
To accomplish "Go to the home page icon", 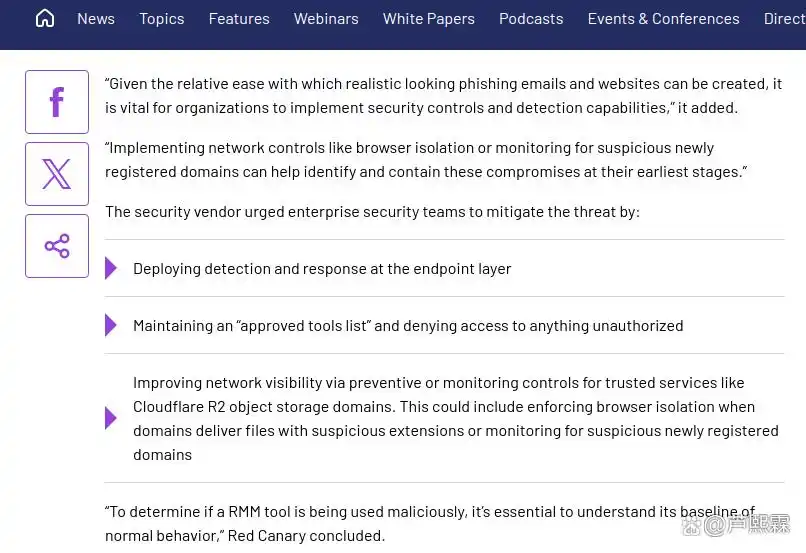I will pos(45,19).
